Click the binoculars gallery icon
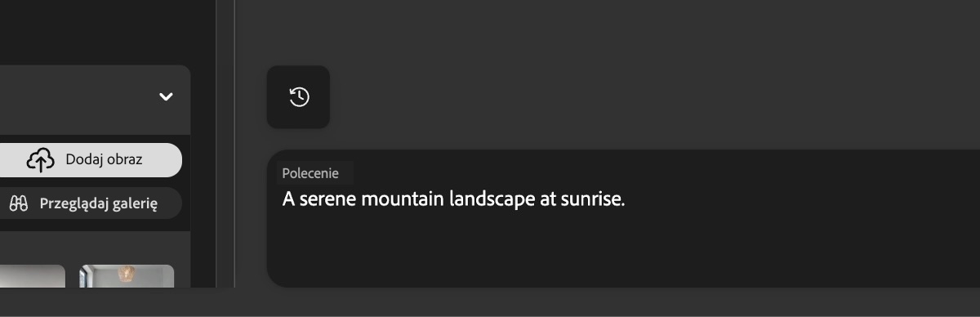 [18, 203]
